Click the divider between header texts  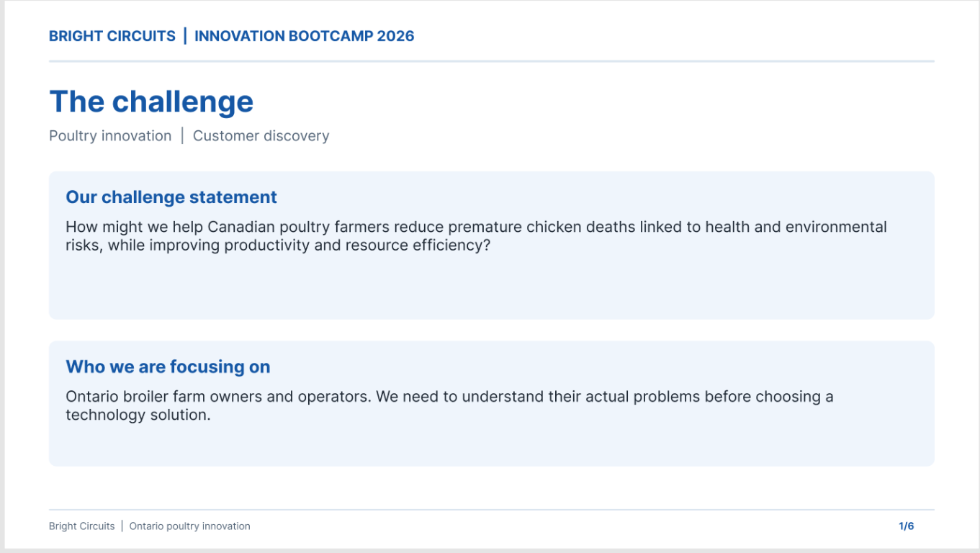point(185,36)
